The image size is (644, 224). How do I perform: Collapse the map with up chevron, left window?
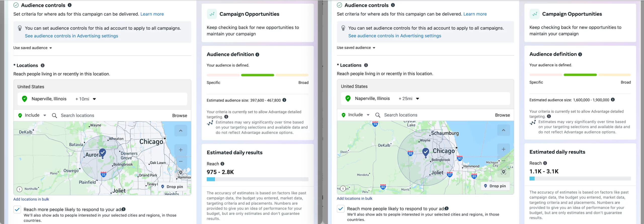[181, 131]
